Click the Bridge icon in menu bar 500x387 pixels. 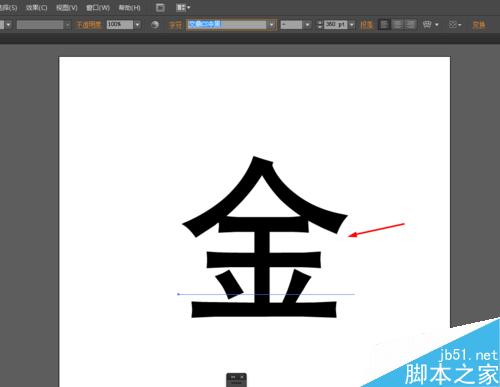pyautogui.click(x=160, y=7)
